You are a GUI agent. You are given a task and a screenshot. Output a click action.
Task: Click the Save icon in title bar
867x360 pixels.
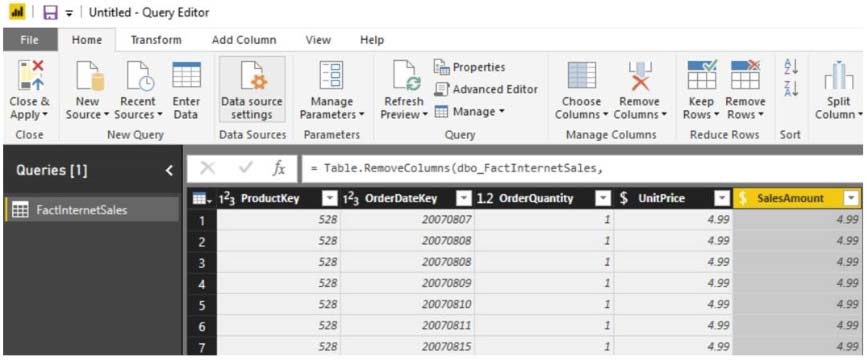coord(50,12)
